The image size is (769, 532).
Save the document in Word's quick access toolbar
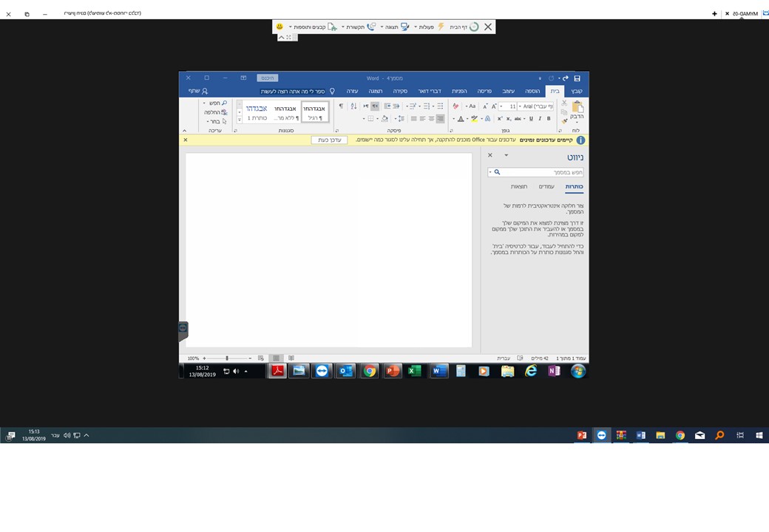click(577, 78)
